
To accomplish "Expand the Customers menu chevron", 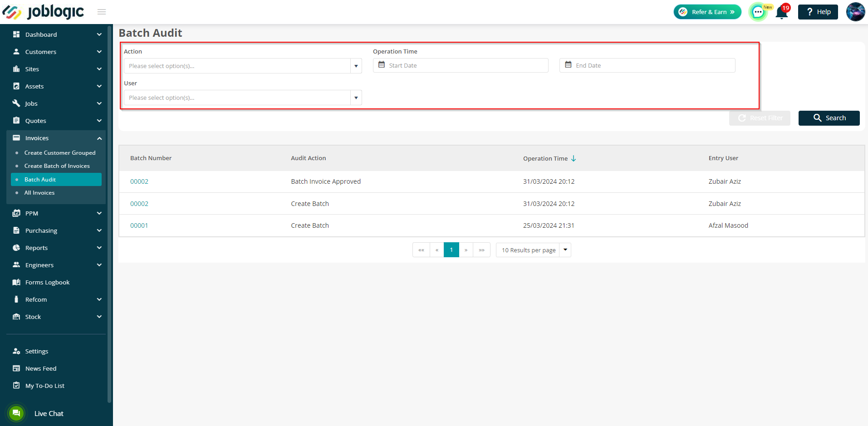I will pos(99,52).
